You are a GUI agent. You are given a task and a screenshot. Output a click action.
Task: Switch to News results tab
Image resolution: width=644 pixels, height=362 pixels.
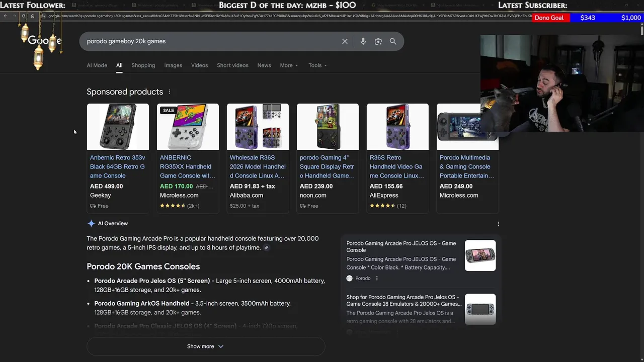point(264,65)
